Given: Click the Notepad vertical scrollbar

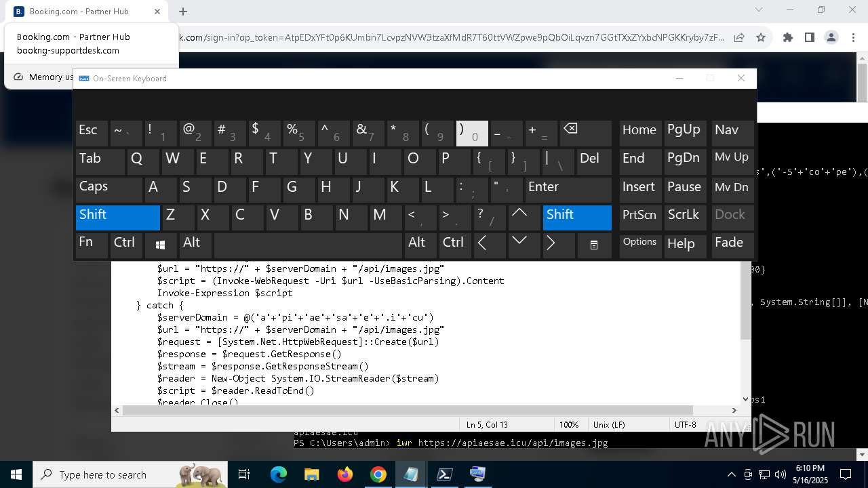Looking at the screenshot, I should pyautogui.click(x=746, y=302).
